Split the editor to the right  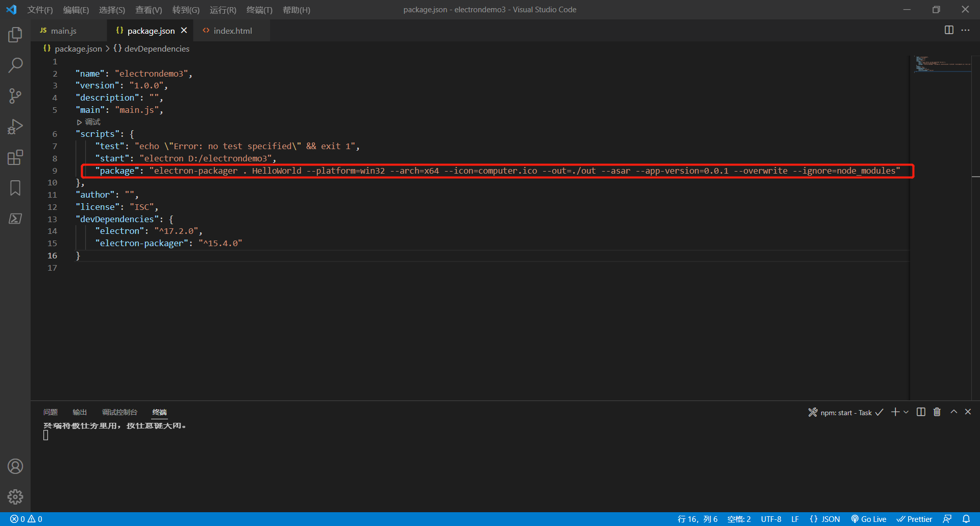[949, 30]
